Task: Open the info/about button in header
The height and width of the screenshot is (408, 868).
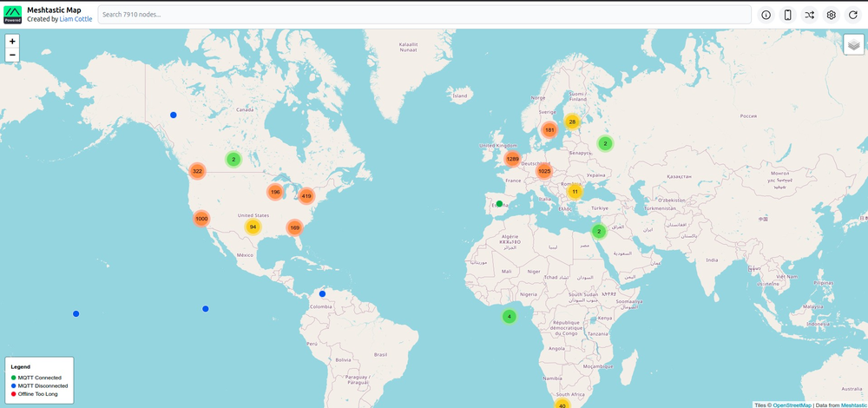Action: 766,15
